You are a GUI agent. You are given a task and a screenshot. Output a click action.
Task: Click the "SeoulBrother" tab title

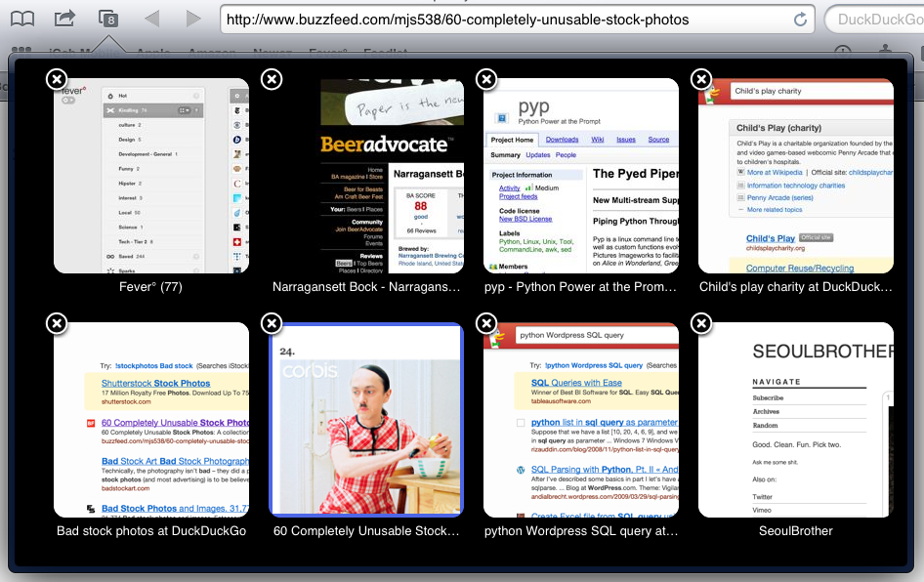click(796, 531)
